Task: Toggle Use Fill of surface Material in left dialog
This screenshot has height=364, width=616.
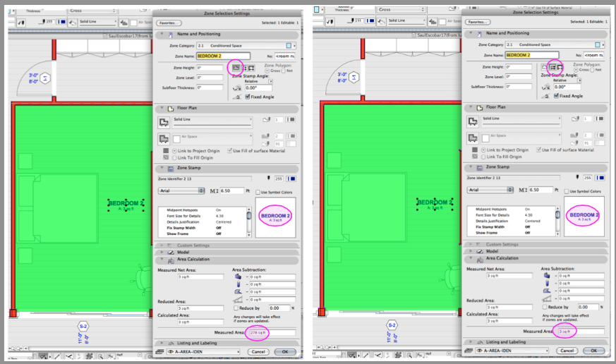Action: click(229, 151)
